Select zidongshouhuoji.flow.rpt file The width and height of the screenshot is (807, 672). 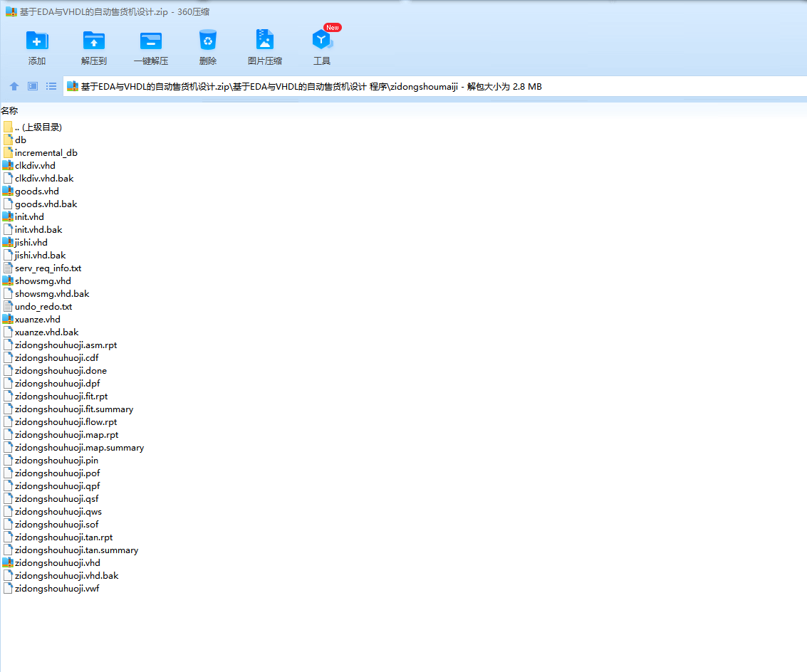tap(61, 422)
